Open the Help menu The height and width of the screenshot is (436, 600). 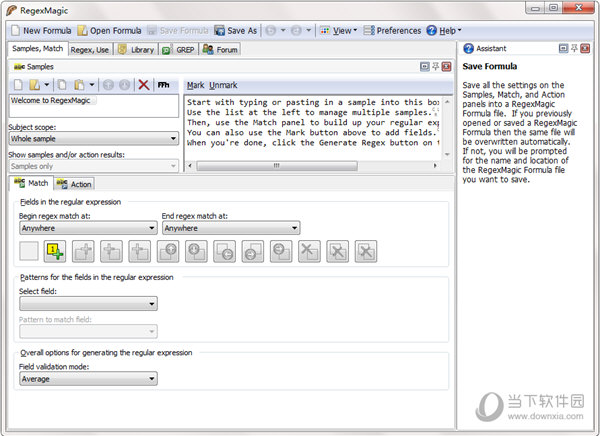click(x=444, y=31)
